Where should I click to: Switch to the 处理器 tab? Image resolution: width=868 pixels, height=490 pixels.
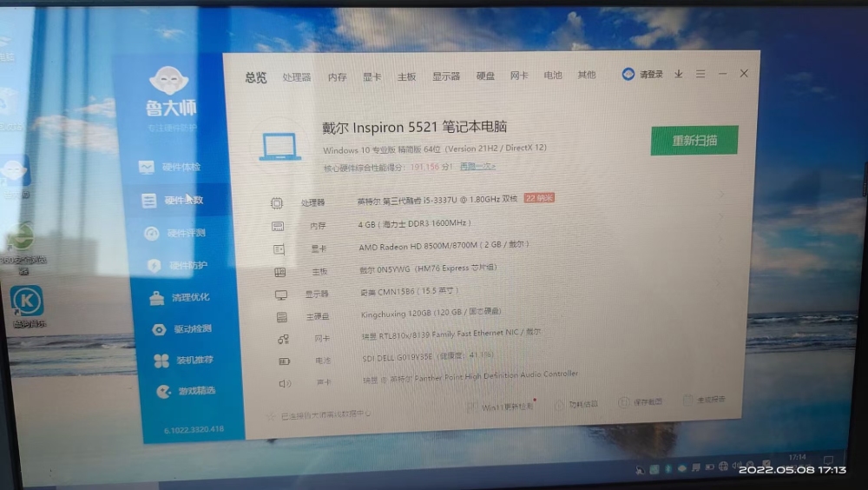(x=297, y=77)
